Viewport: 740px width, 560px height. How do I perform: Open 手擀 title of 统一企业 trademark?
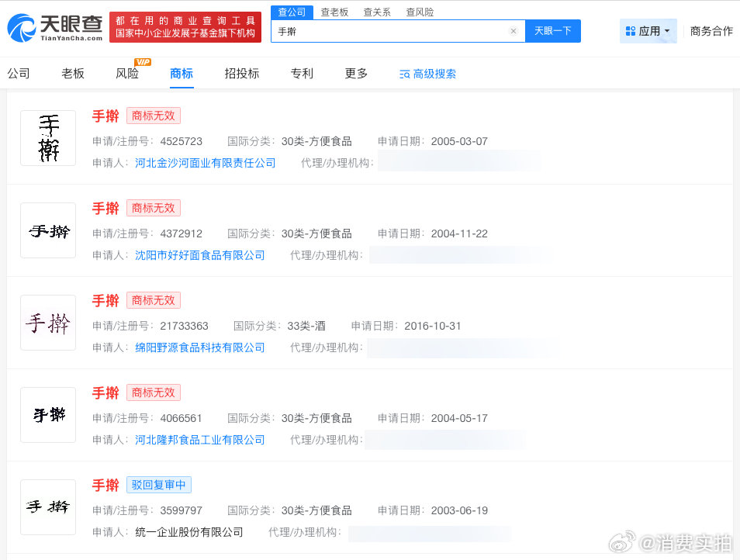coord(105,485)
